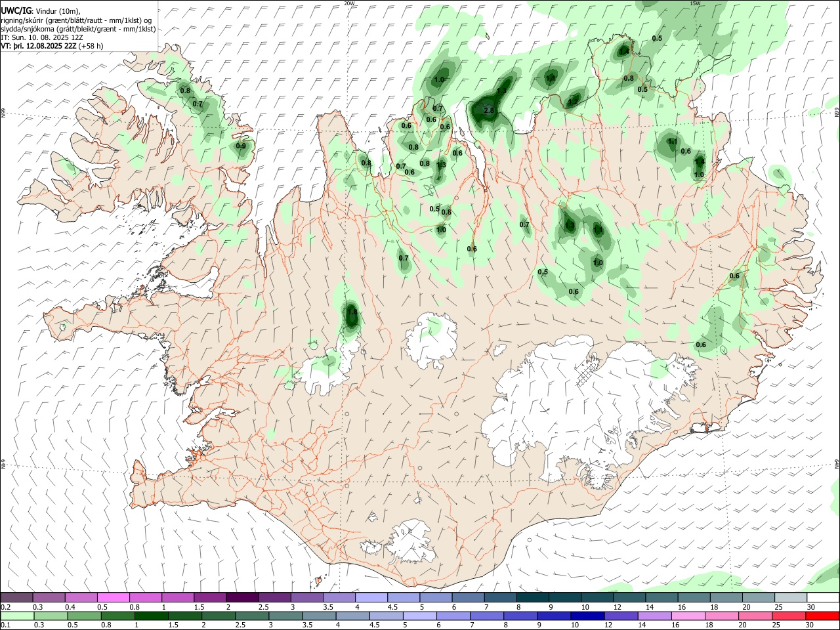The width and height of the screenshot is (840, 630).
Task: Select the white 30 swatch in upper scale
Action: point(823,597)
